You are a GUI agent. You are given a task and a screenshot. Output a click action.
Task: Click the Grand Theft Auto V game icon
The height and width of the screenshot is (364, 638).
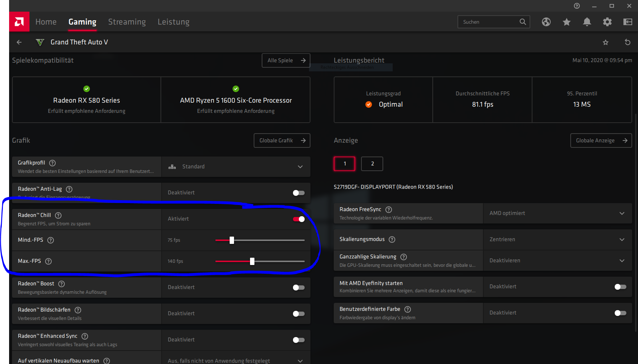coord(40,42)
